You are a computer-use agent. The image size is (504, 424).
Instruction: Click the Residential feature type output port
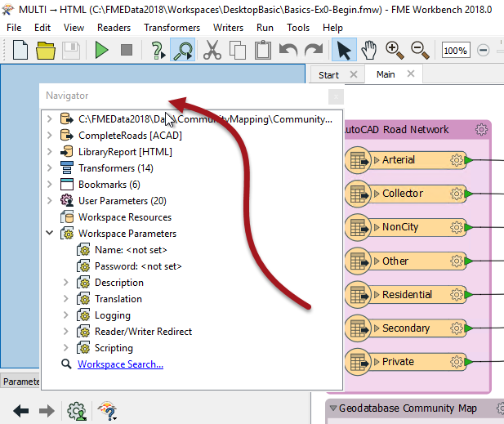(x=468, y=294)
